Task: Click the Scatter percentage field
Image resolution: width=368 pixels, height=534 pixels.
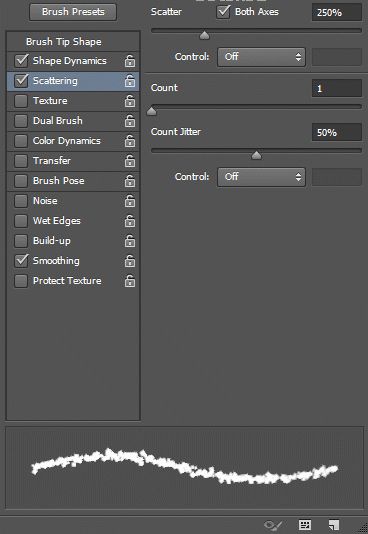Action: coord(337,13)
